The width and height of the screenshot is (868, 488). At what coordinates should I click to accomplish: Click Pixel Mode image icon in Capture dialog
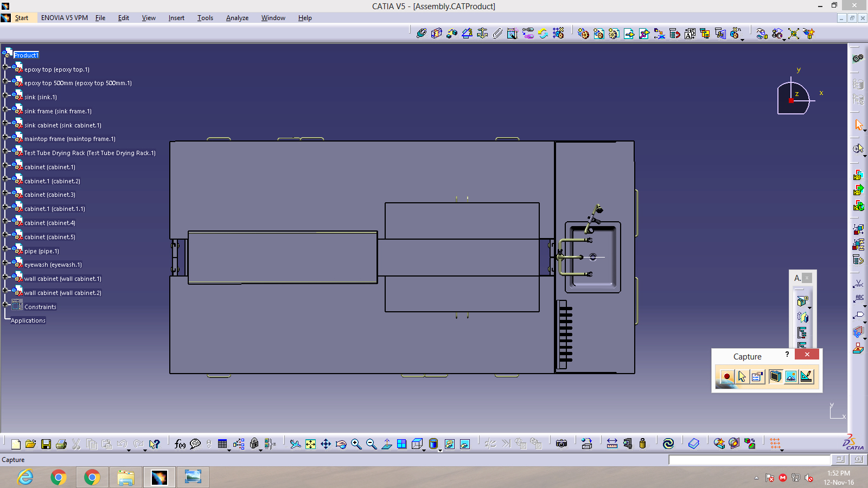pyautogui.click(x=791, y=376)
